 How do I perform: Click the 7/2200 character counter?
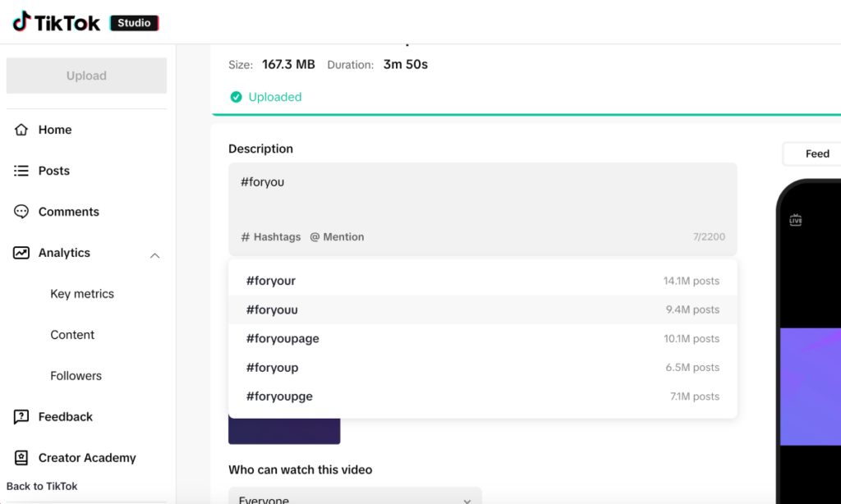(x=709, y=237)
